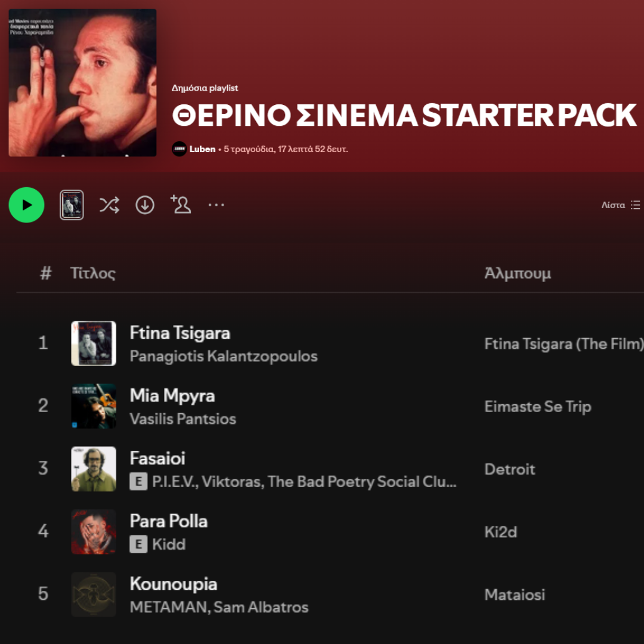The height and width of the screenshot is (644, 644).
Task: Toggle the small playlist cover beside the play button
Action: click(x=72, y=205)
